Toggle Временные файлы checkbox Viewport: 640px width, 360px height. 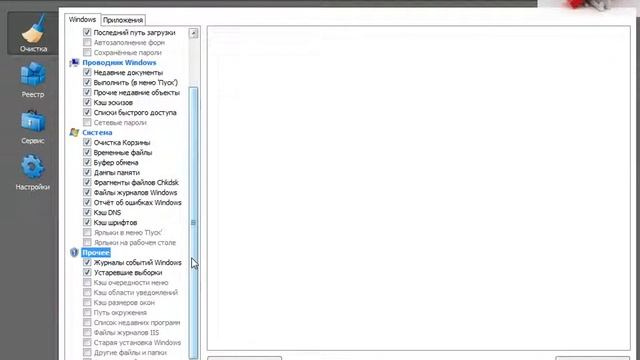87,152
